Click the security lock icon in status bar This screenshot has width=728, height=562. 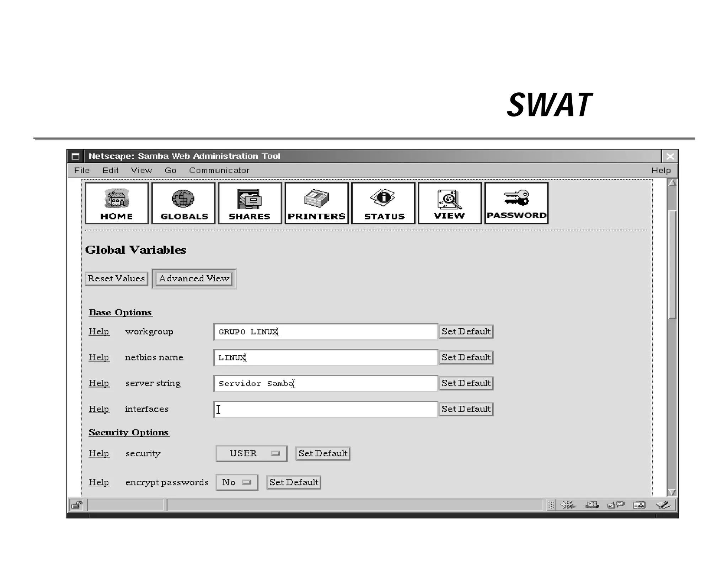coord(76,505)
